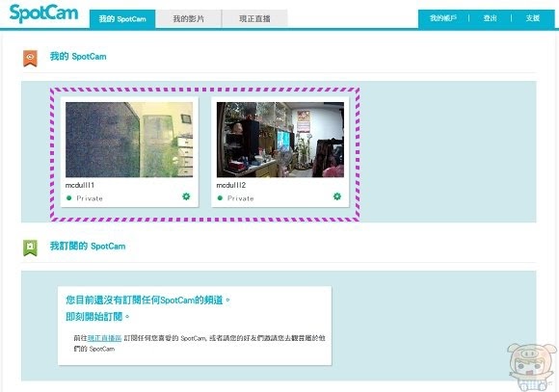Click green status dot of mcdulll1
This screenshot has width=559, height=392.
69,197
